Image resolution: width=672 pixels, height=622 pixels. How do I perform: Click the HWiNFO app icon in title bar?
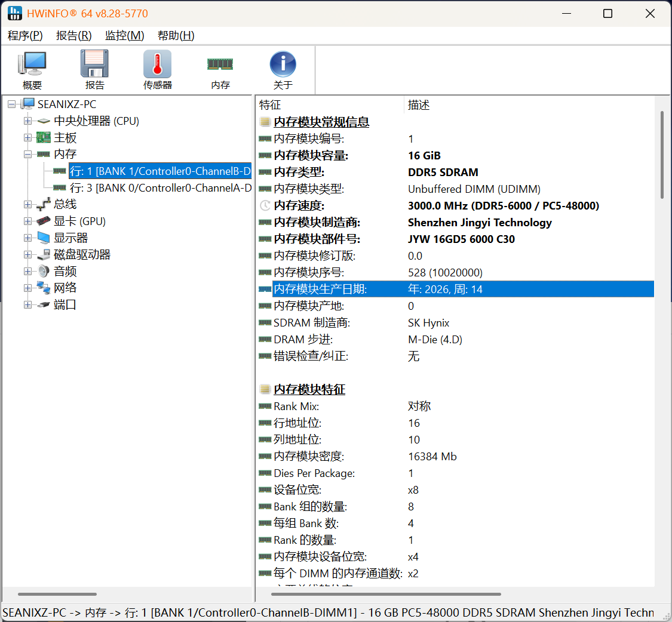click(14, 13)
